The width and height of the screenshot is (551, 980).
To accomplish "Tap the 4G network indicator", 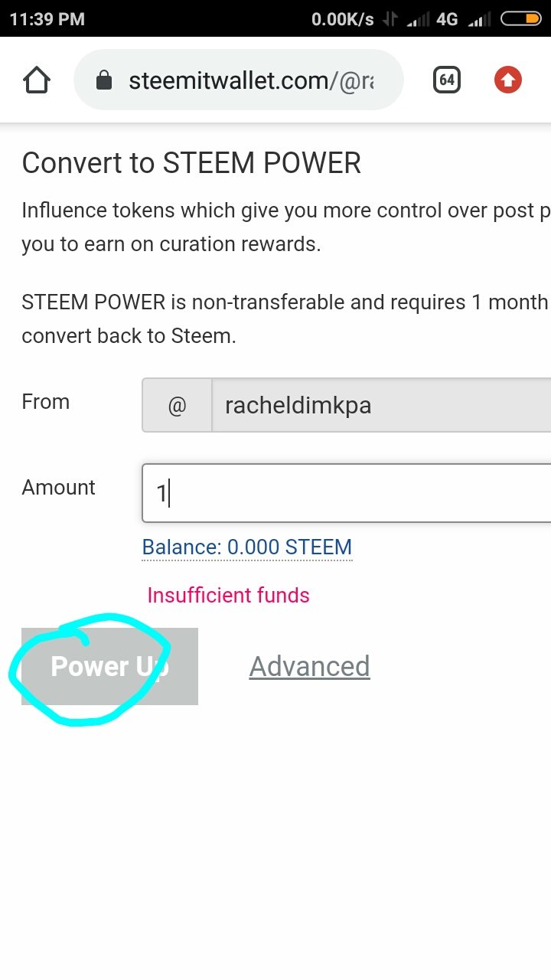I will click(x=447, y=19).
